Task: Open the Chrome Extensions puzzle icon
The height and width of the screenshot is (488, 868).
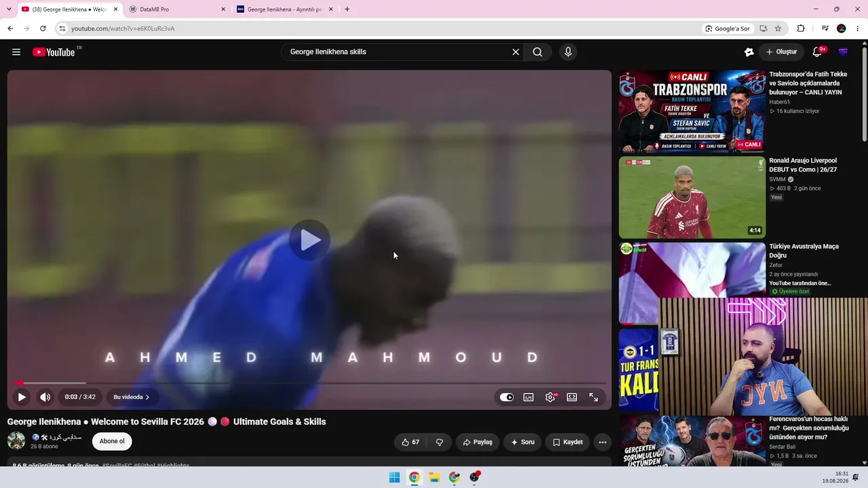Action: (801, 28)
